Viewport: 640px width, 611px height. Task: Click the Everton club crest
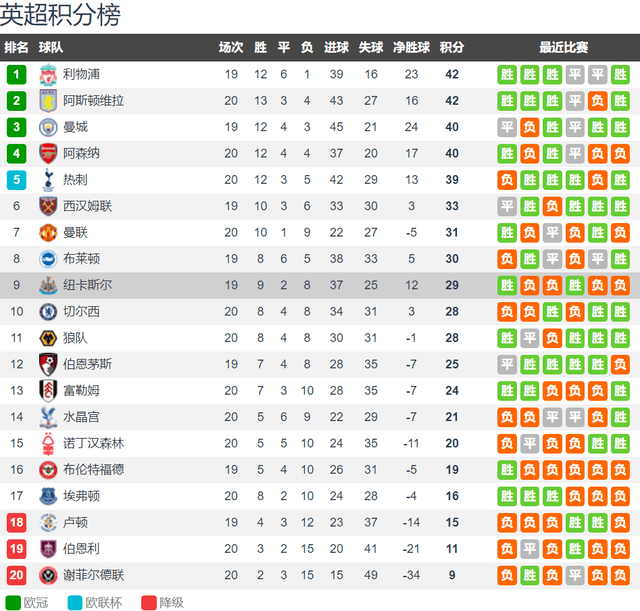(48, 496)
